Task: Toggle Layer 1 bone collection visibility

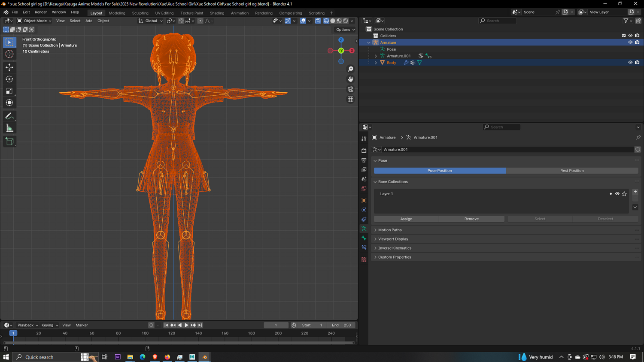Action: (x=617, y=194)
